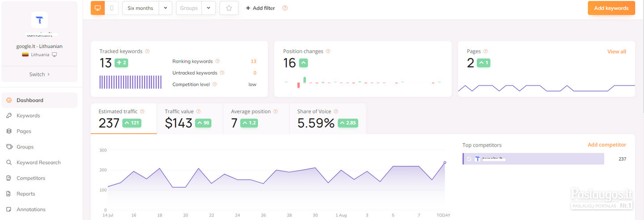Switch to the mobile device view icon
Image resolution: width=644 pixels, height=220 pixels.
point(112,8)
